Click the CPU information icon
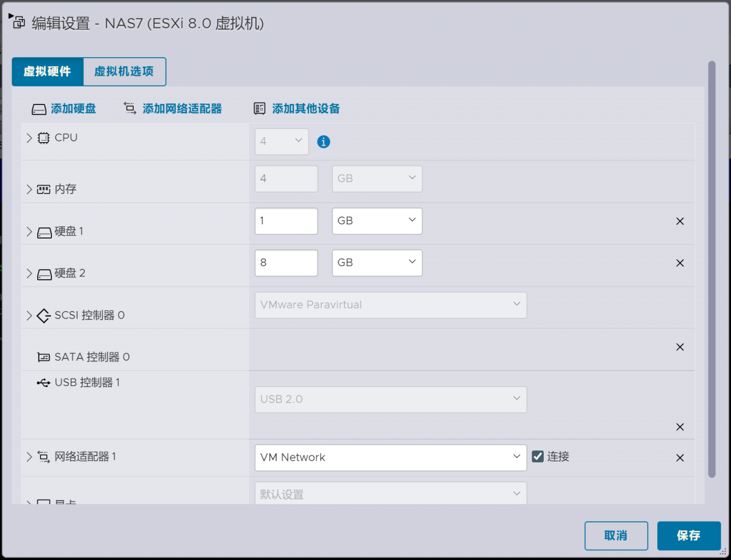Screen dimensions: 731x560 [323, 142]
